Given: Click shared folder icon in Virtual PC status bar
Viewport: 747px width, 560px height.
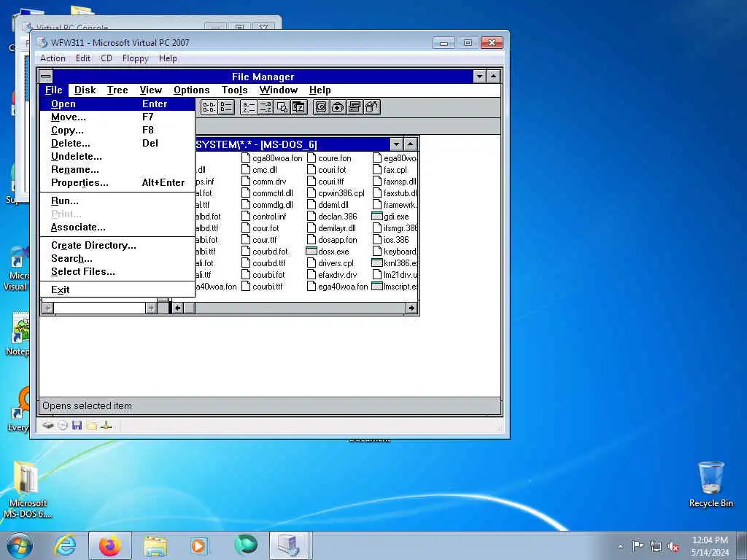Looking at the screenshot, I should click(91, 425).
